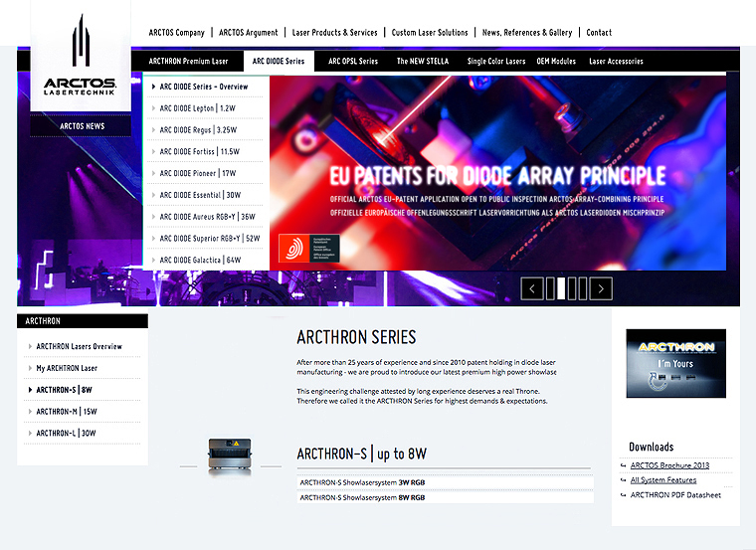Viewport: 756px width, 550px height.
Task: Open ARCTHRON-S Showlasersystem 3W RGB link
Action: pyautogui.click(x=363, y=482)
